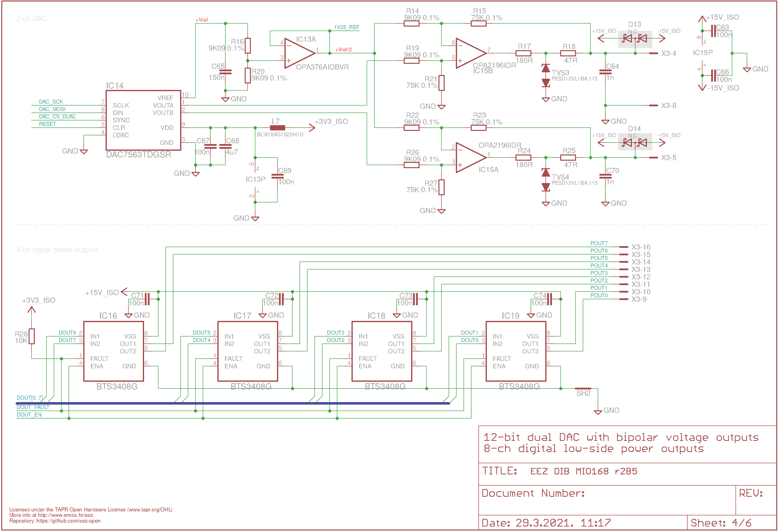Click the title 'EEZ DIB MIO168 r2B5'
The width and height of the screenshot is (778, 532).
point(583,471)
